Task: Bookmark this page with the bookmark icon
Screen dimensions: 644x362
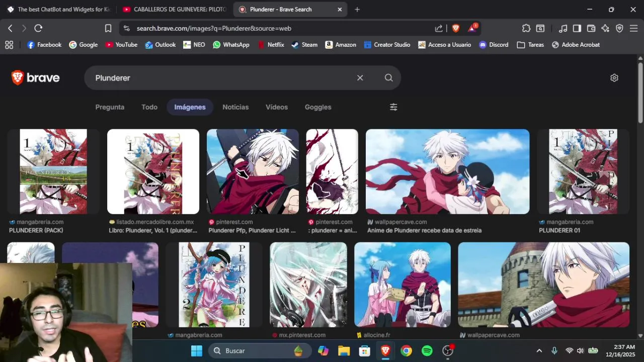Action: coord(108,29)
